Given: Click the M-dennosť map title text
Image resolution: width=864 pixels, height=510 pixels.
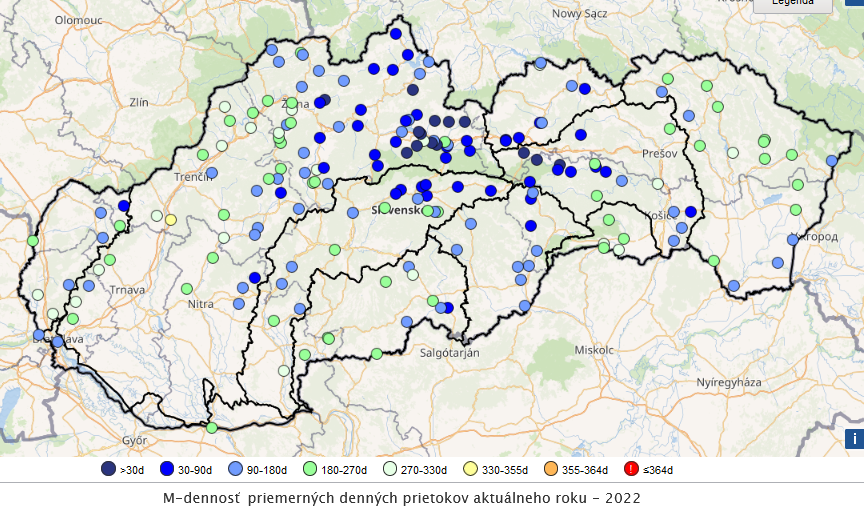Looking at the screenshot, I should click(x=400, y=496).
